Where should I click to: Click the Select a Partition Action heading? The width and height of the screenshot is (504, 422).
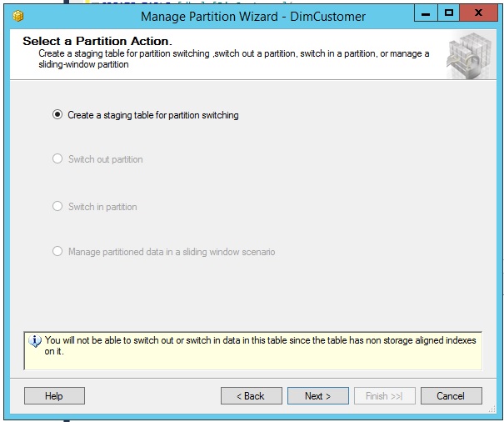[x=97, y=41]
